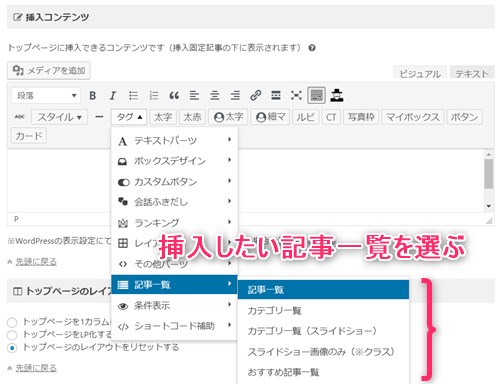
Task: Toggle bold formatting in the editor toolbar
Action: (x=93, y=96)
